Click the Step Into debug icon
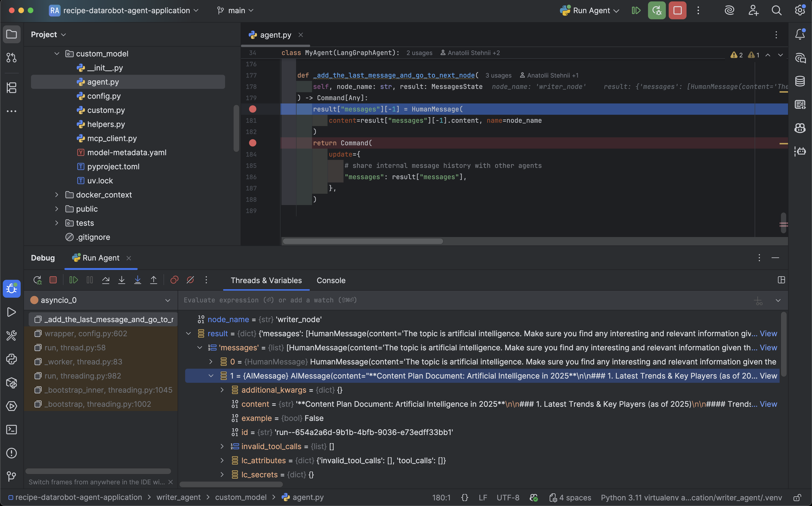This screenshot has width=812, height=506. 122,280
